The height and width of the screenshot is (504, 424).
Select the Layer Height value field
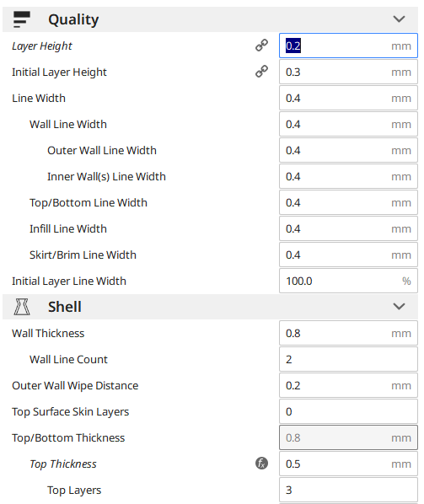pyautogui.click(x=348, y=46)
